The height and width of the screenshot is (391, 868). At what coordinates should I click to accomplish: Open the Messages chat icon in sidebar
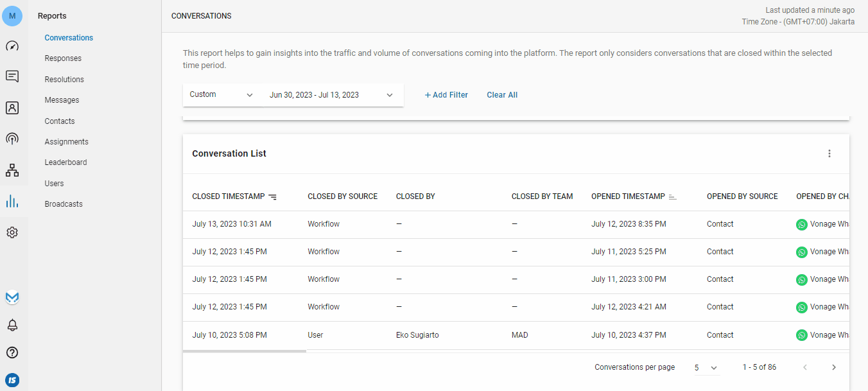pyautogui.click(x=12, y=76)
